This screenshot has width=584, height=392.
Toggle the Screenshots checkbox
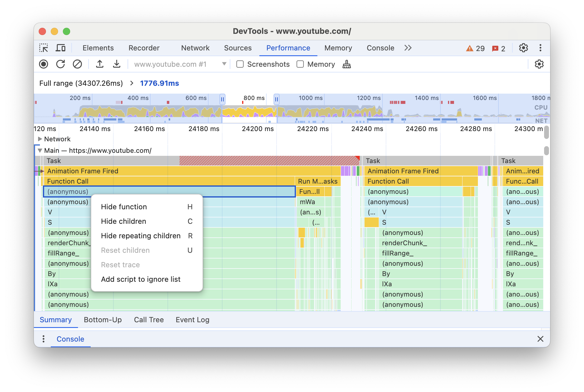coord(240,64)
